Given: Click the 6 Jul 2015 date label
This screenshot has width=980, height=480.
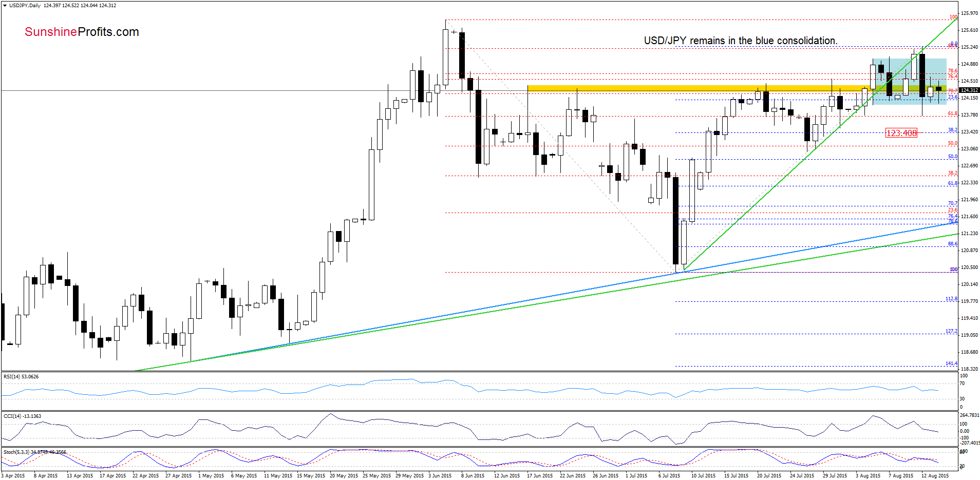Looking at the screenshot, I should click(x=669, y=476).
